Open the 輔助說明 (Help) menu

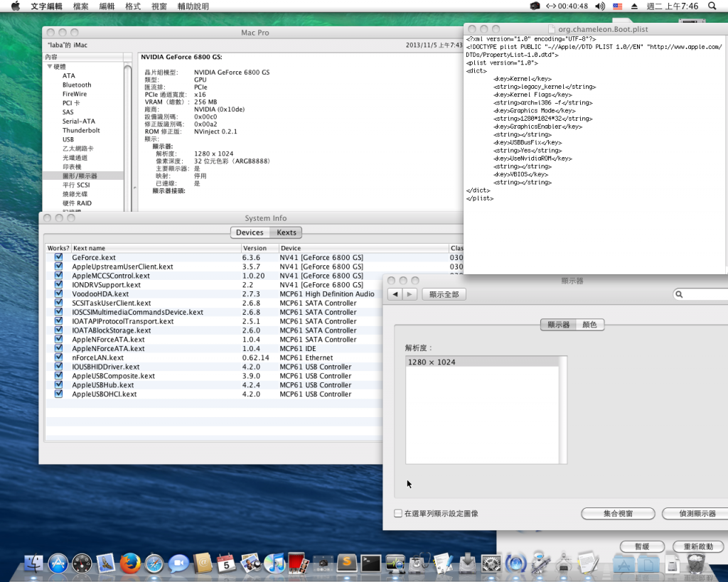coord(193,6)
